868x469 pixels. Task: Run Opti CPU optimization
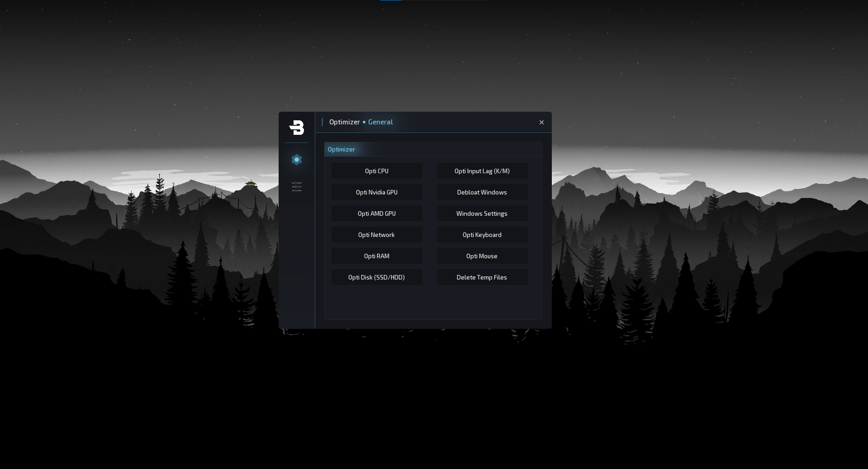(377, 171)
